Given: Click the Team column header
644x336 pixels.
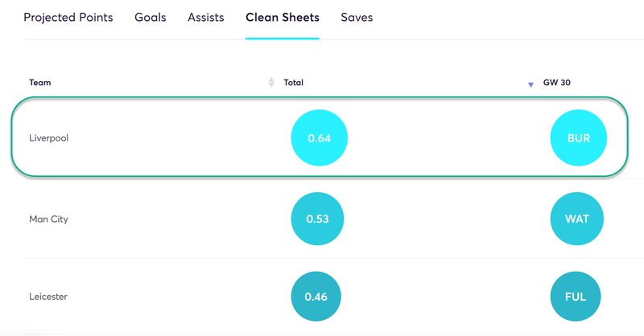Looking at the screenshot, I should click(39, 83).
